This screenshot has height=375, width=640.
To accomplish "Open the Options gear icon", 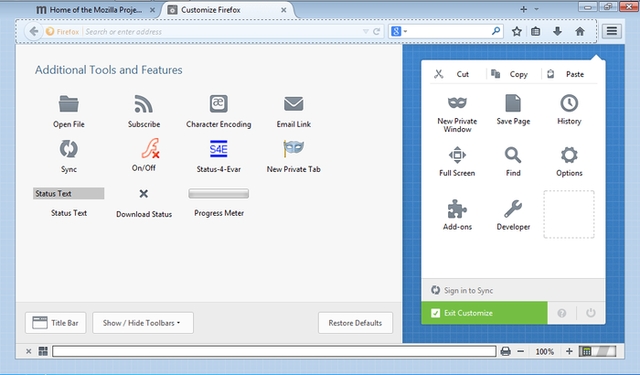I will [x=569, y=155].
